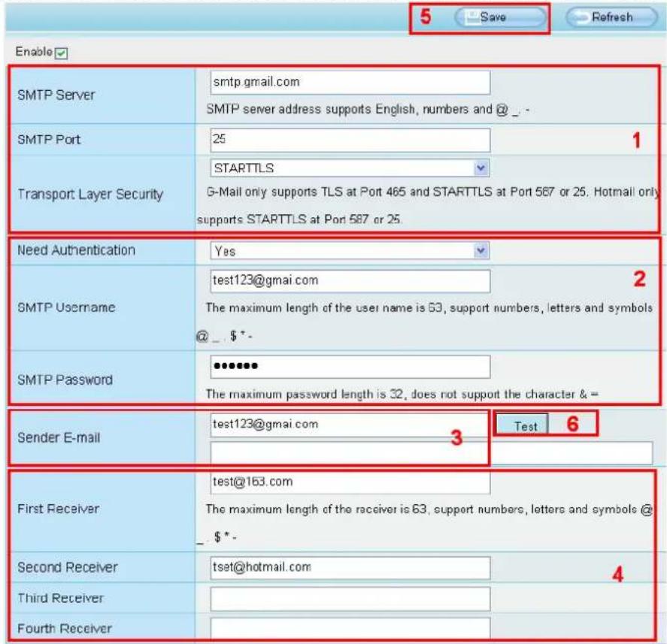Open the Transport Layer Security dropdown
Screen dimensions: 667x644
[x=350, y=168]
